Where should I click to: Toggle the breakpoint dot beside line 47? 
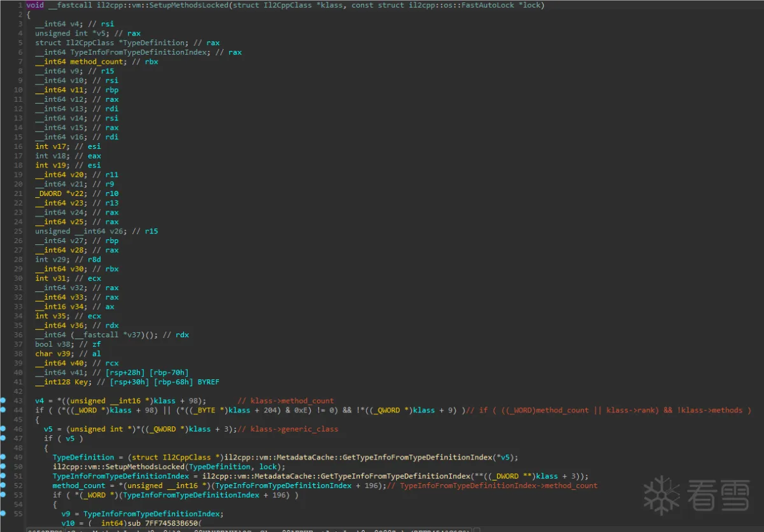pos(3,438)
